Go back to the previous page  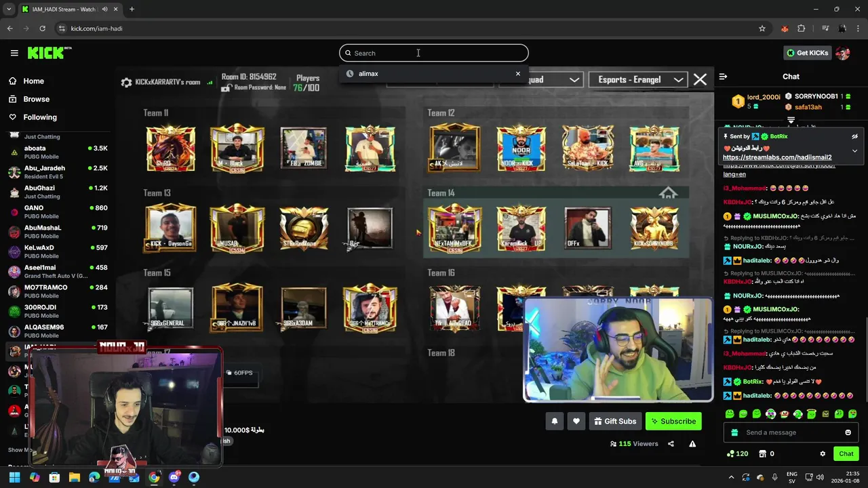tap(9, 28)
